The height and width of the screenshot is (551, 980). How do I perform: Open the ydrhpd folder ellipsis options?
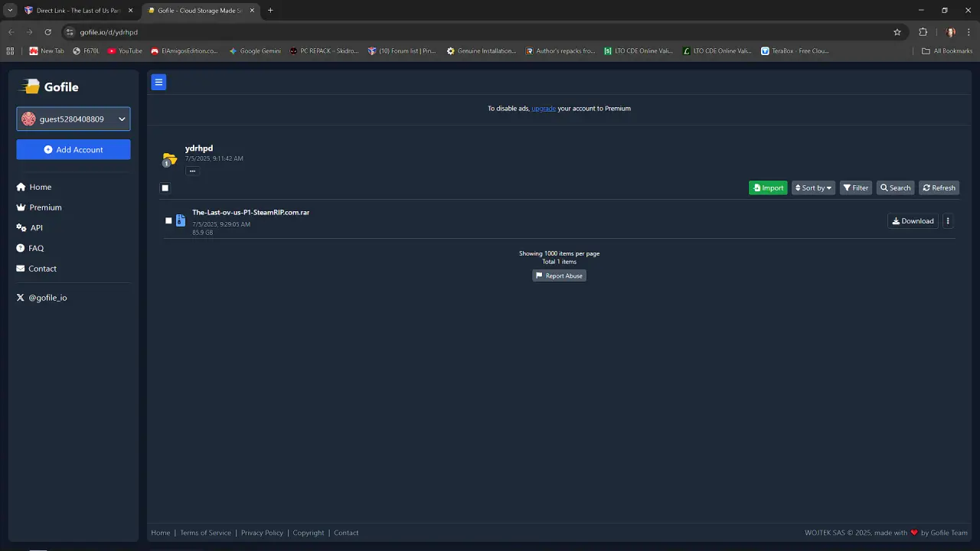tap(192, 171)
